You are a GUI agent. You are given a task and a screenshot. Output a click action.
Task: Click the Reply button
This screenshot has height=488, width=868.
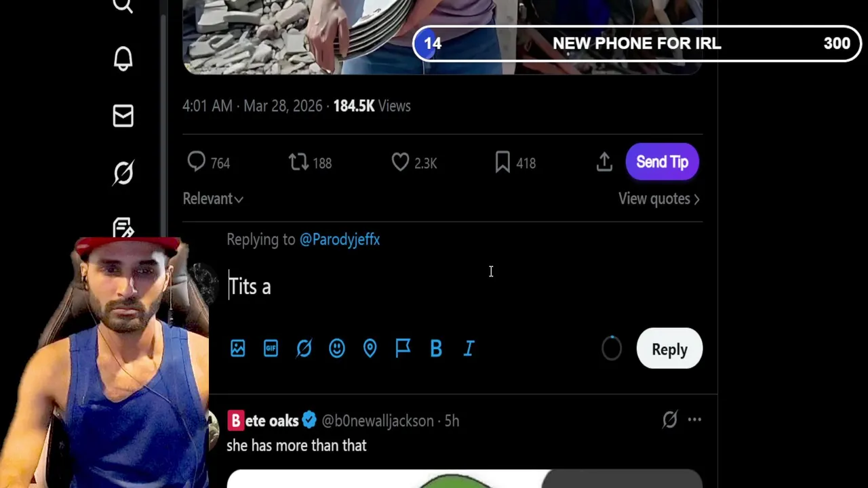[x=669, y=349]
